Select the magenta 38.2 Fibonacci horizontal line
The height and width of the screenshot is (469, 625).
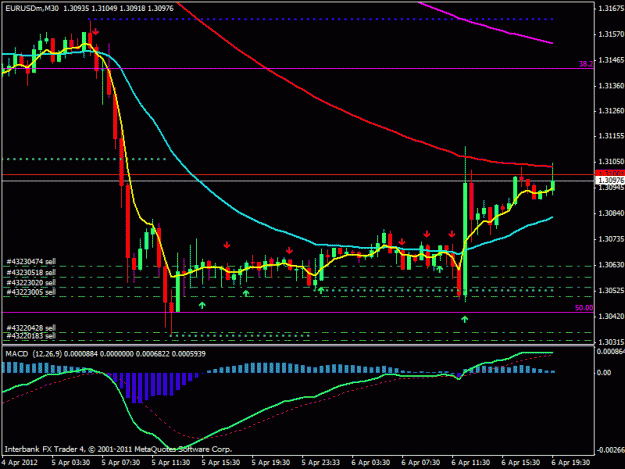298,69
